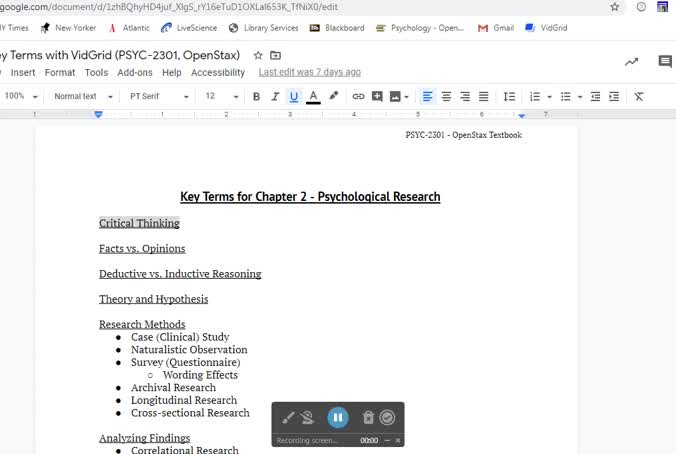676x454 pixels.
Task: Toggle bold formatting
Action: coord(256,97)
